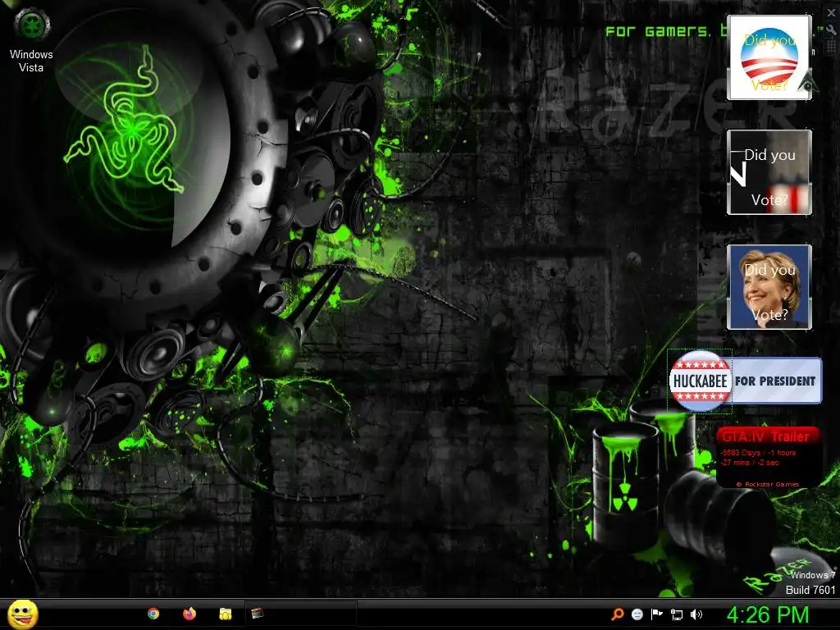Screen dimensions: 840x630
Task: Grab the Obama gadget dotted drag handle
Action: pos(831,47)
